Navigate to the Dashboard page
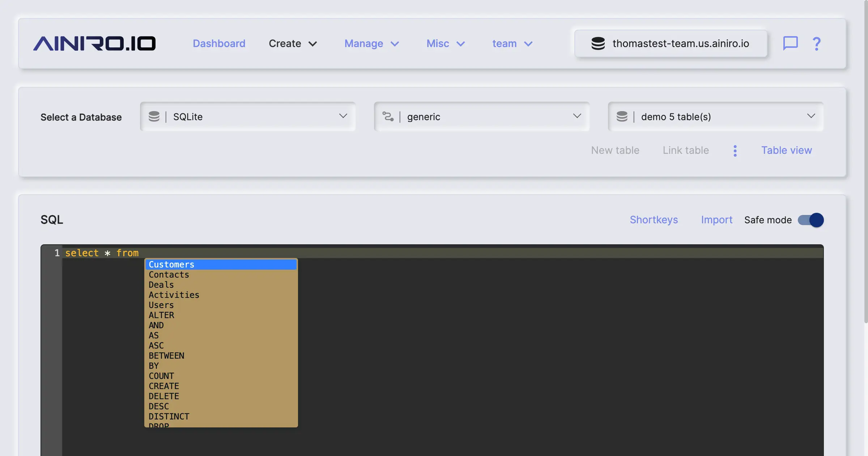Screen dimensions: 868x456 (219, 43)
